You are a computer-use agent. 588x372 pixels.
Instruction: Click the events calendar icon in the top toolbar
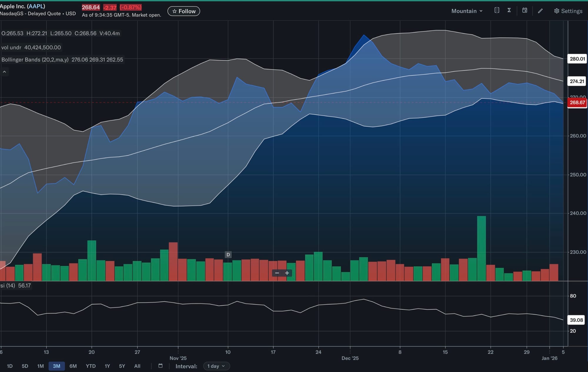click(525, 11)
